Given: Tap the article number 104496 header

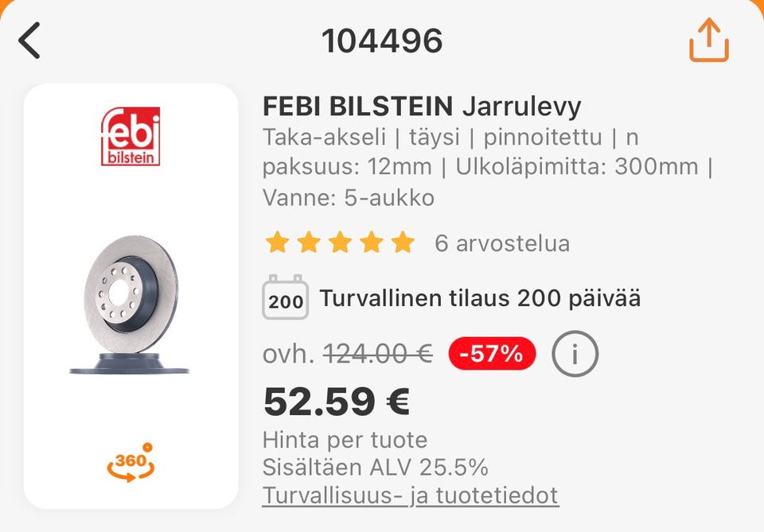Looking at the screenshot, I should tap(382, 41).
